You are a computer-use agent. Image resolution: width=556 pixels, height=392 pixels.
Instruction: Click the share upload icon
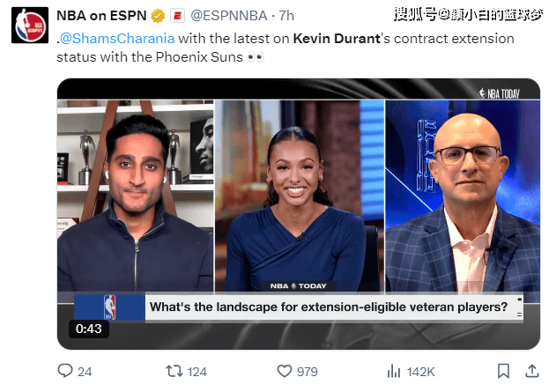point(532,371)
